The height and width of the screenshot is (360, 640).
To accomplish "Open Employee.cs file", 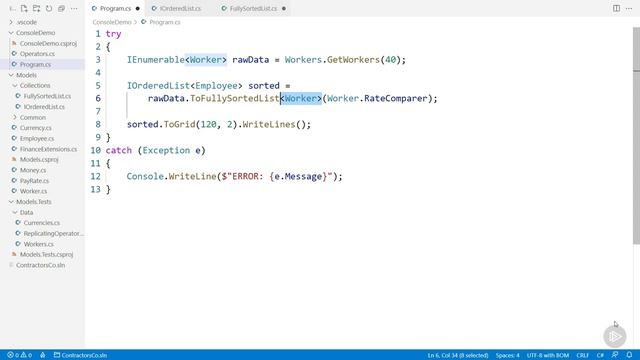I will coord(37,138).
